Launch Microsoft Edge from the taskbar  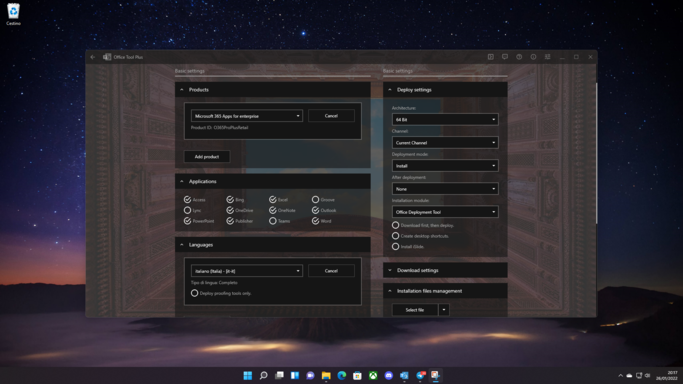pyautogui.click(x=342, y=375)
